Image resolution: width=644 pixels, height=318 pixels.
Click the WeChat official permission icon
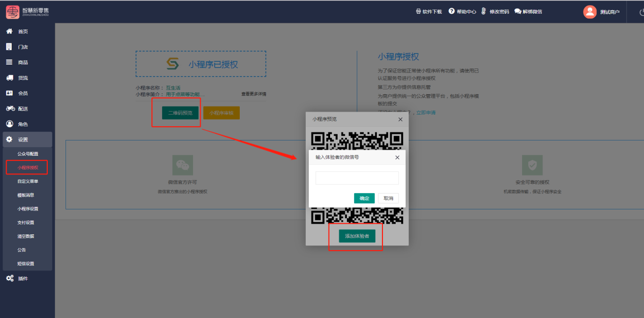pyautogui.click(x=182, y=165)
